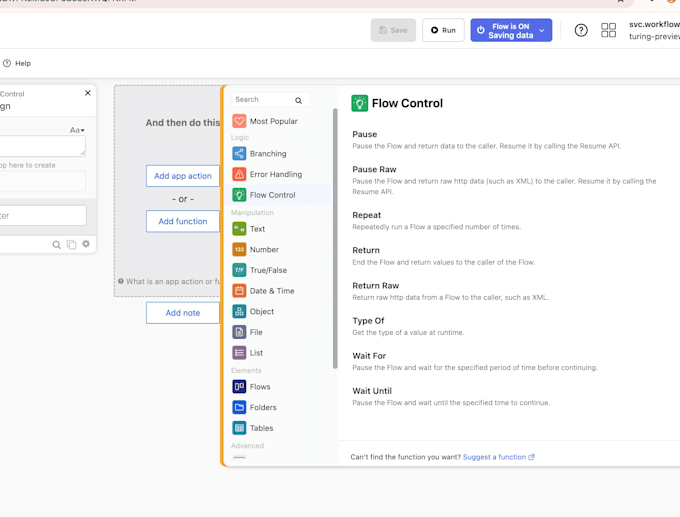Choose the Repeat function
Viewport: 680px width, 517px height.
(x=366, y=215)
